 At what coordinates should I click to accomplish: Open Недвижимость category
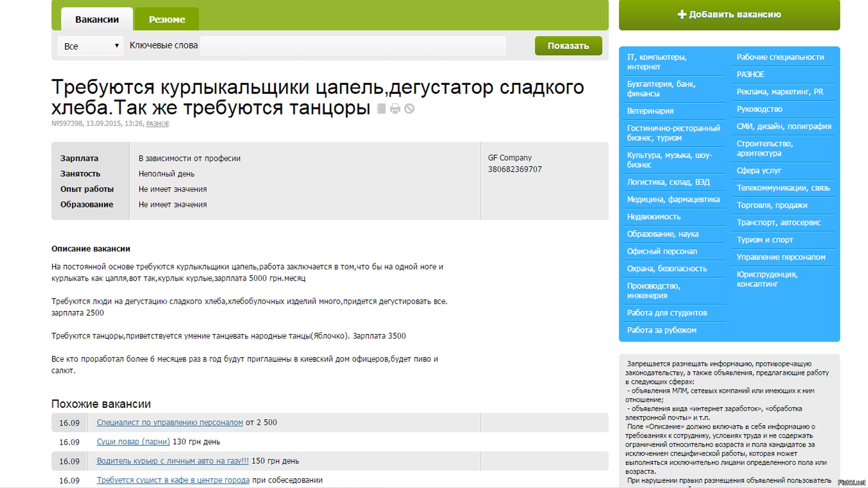point(654,216)
